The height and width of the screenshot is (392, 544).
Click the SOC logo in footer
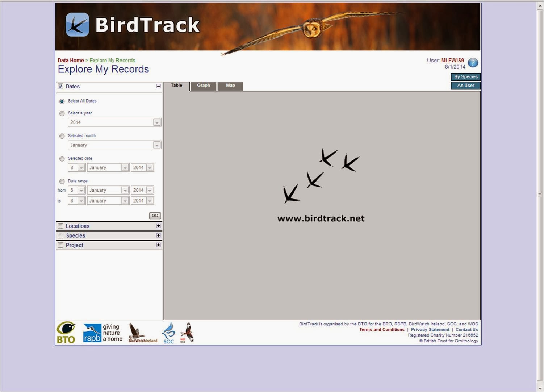[x=168, y=333]
